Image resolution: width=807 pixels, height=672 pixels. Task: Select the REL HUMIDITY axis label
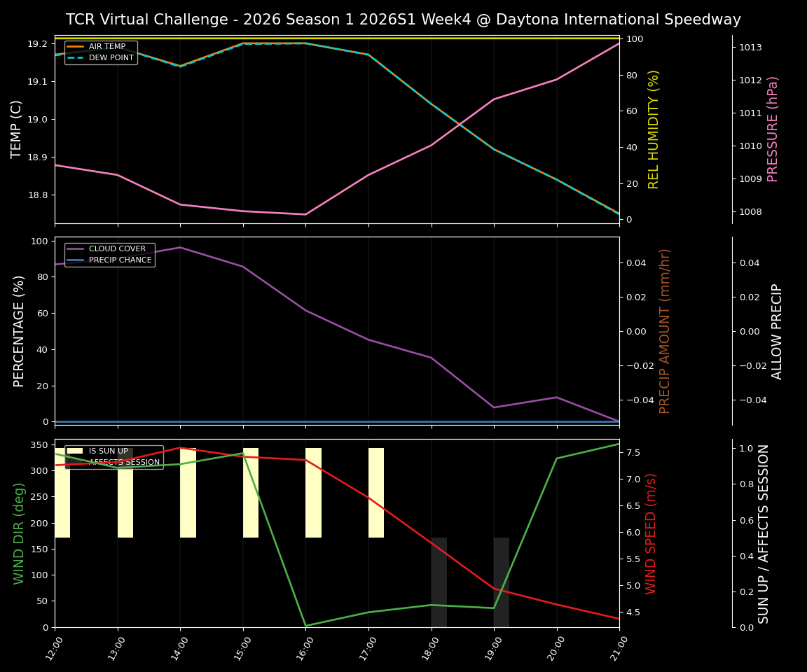coord(654,128)
